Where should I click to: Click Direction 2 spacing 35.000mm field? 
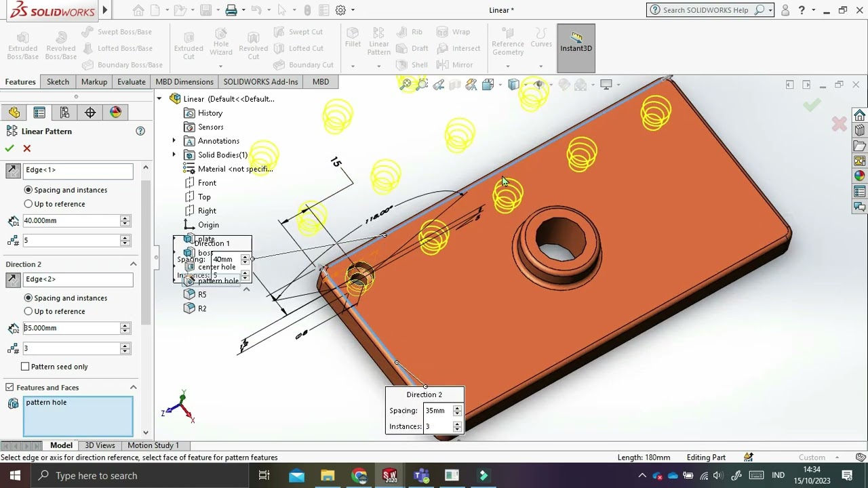click(71, 328)
